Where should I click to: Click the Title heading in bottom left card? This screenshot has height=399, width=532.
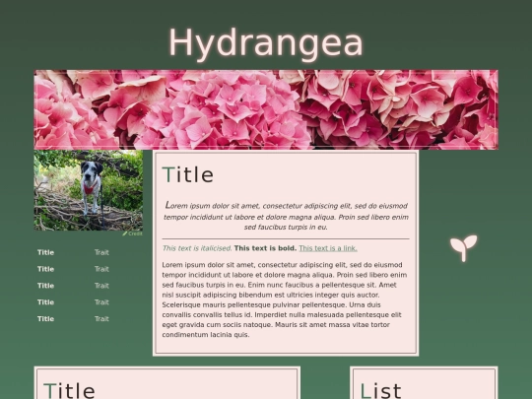69,390
